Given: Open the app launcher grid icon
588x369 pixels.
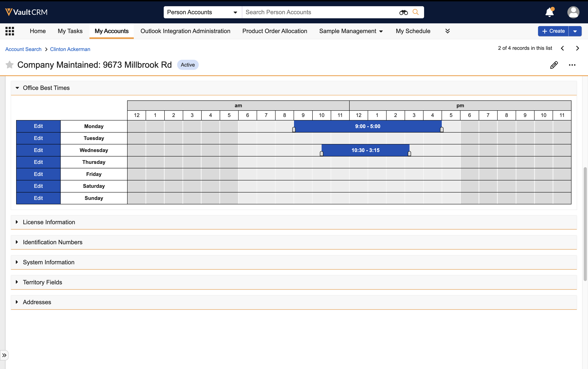Looking at the screenshot, I should 10,31.
